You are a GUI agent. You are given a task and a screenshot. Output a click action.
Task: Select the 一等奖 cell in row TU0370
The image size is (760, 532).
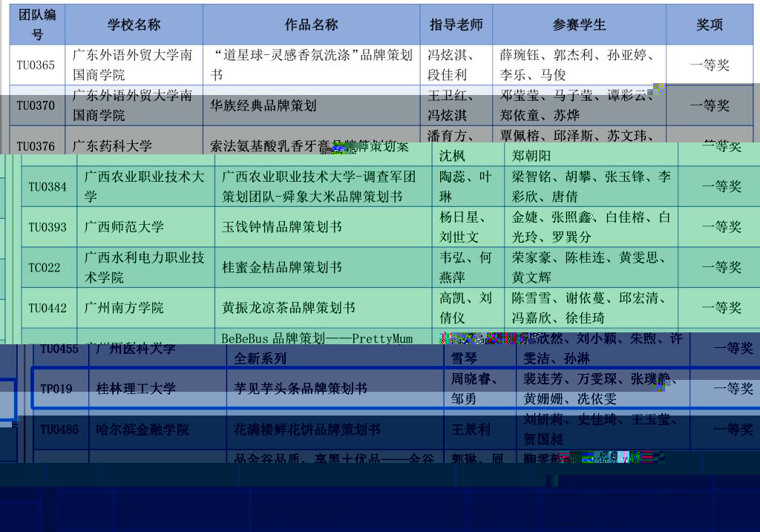[710, 105]
